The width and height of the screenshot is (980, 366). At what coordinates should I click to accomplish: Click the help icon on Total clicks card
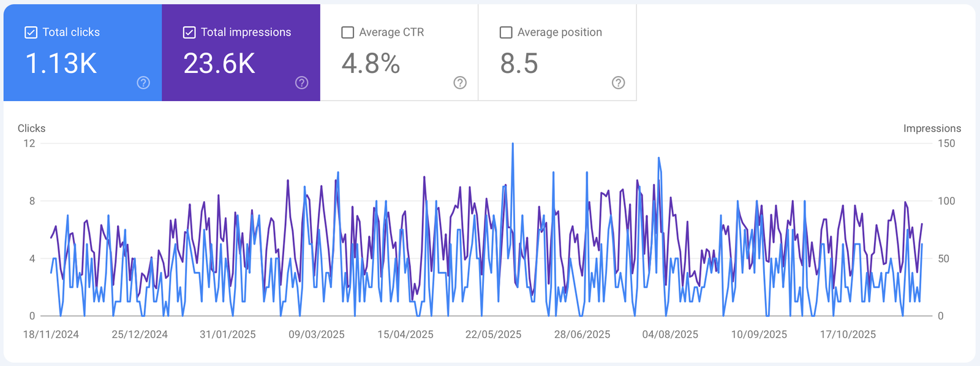click(143, 83)
